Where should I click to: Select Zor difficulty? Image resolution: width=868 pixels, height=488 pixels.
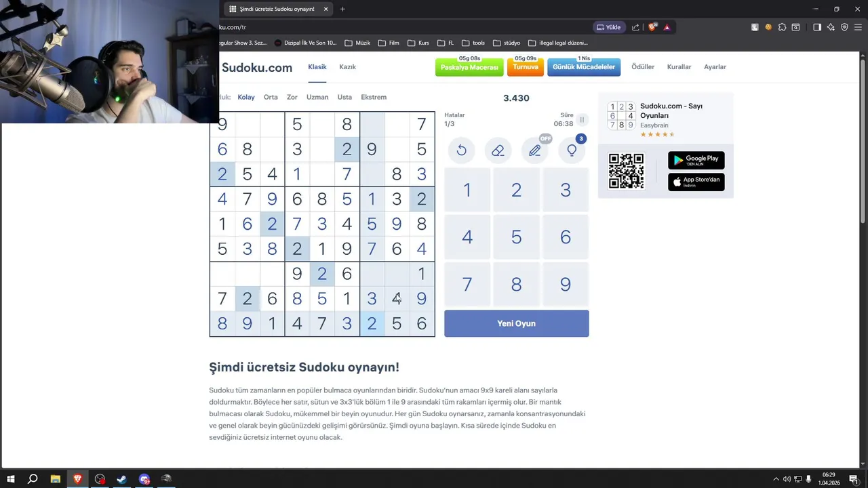292,97
